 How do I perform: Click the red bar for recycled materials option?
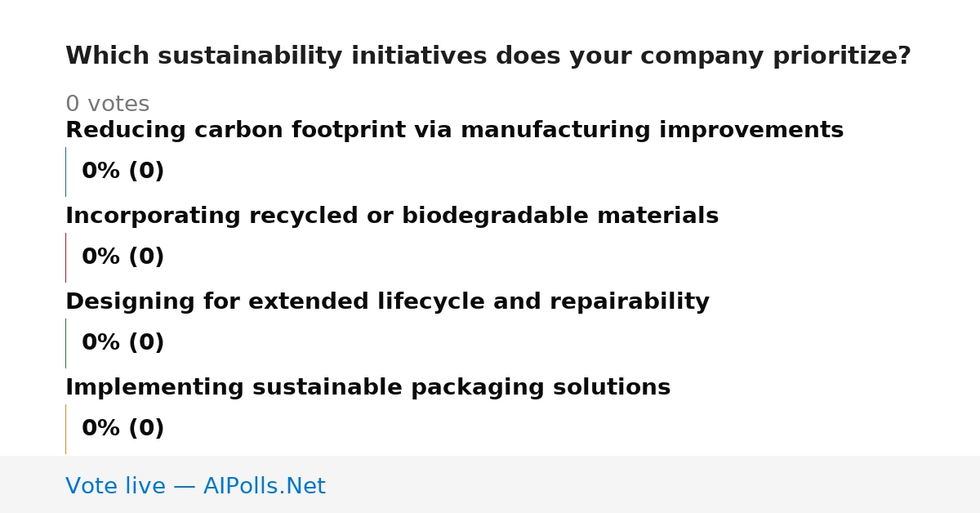click(65, 257)
